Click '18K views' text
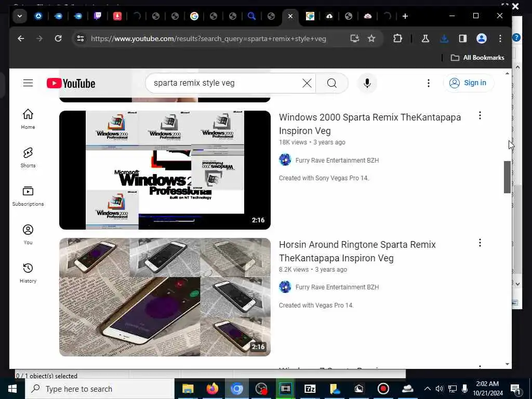 coord(293,142)
